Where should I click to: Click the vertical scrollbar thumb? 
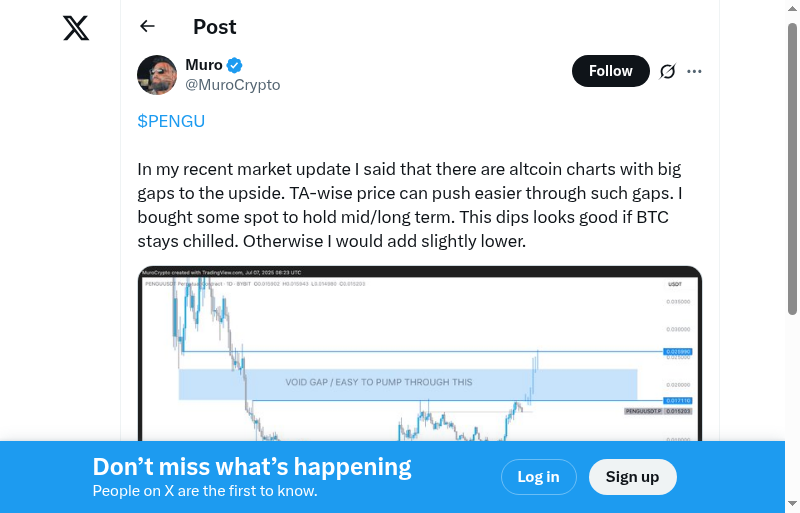[793, 170]
